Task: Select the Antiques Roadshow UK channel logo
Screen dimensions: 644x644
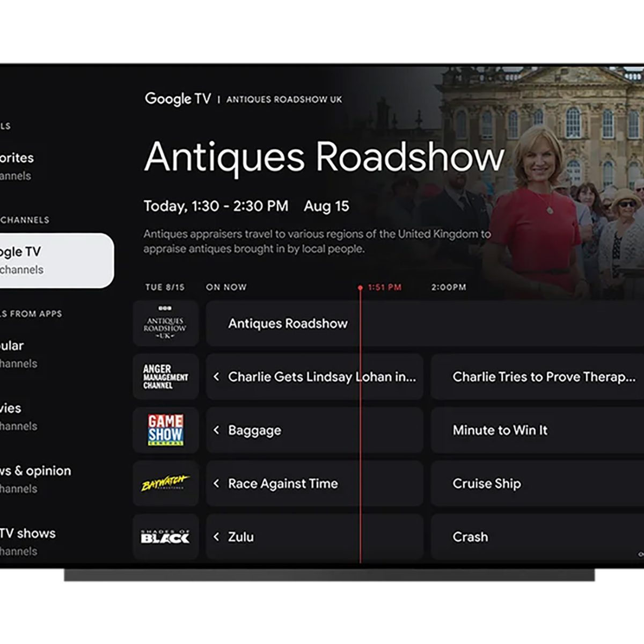Action: (x=165, y=324)
